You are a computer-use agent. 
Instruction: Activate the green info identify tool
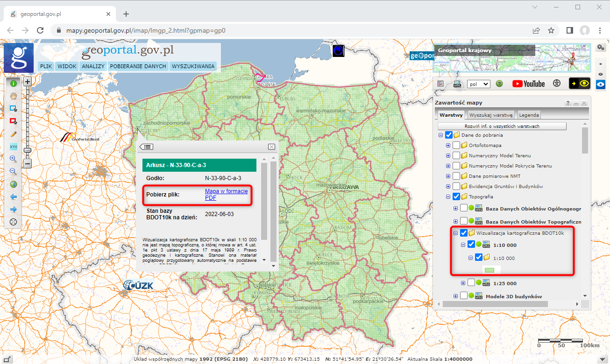[x=14, y=84]
